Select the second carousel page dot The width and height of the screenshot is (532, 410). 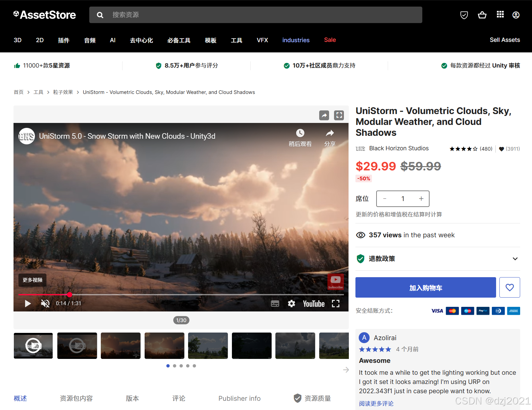(175, 366)
